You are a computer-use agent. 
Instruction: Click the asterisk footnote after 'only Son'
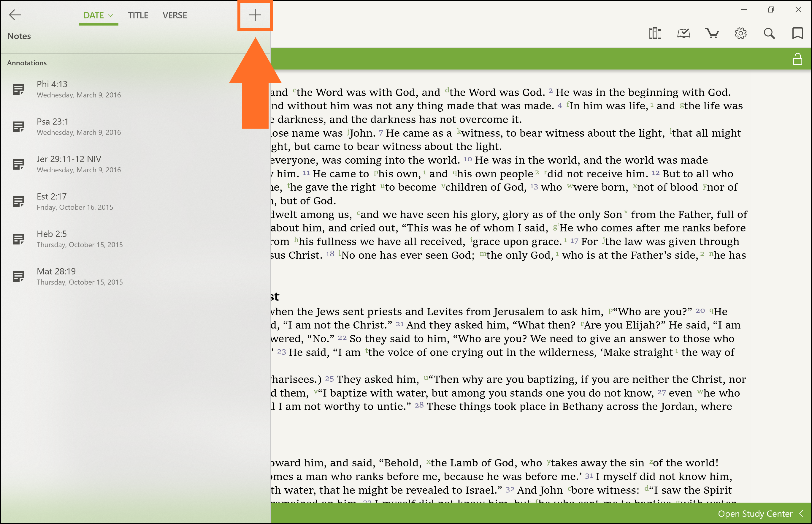[x=626, y=212]
